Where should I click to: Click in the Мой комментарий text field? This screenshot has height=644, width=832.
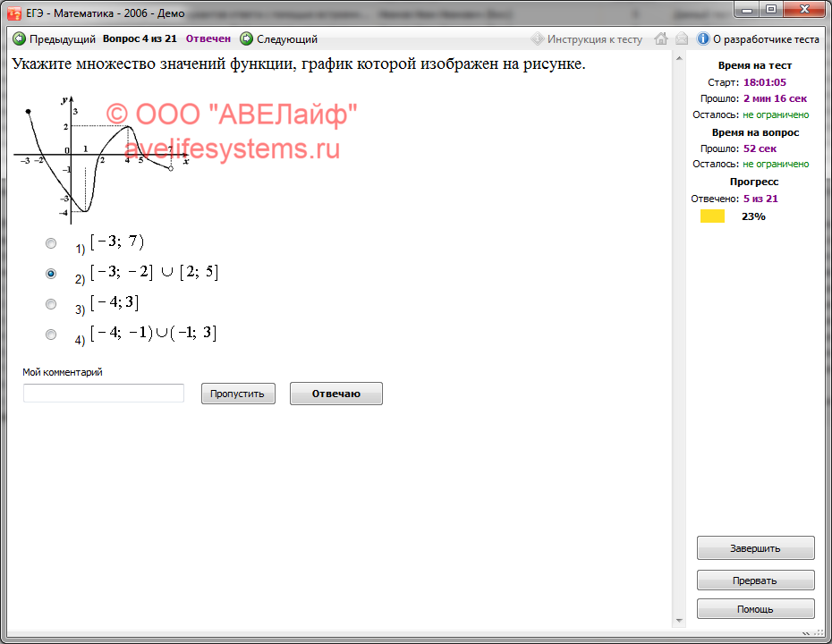(104, 394)
